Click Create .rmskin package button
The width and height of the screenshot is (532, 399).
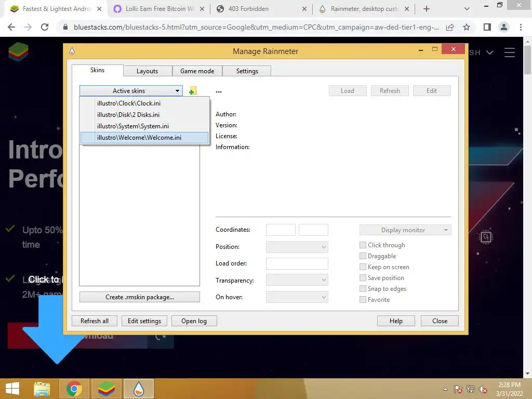140,297
